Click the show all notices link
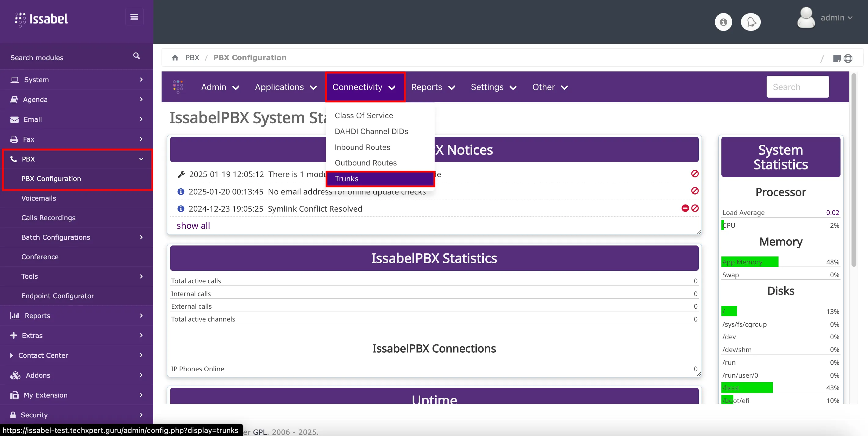The width and height of the screenshot is (868, 436). (x=193, y=225)
